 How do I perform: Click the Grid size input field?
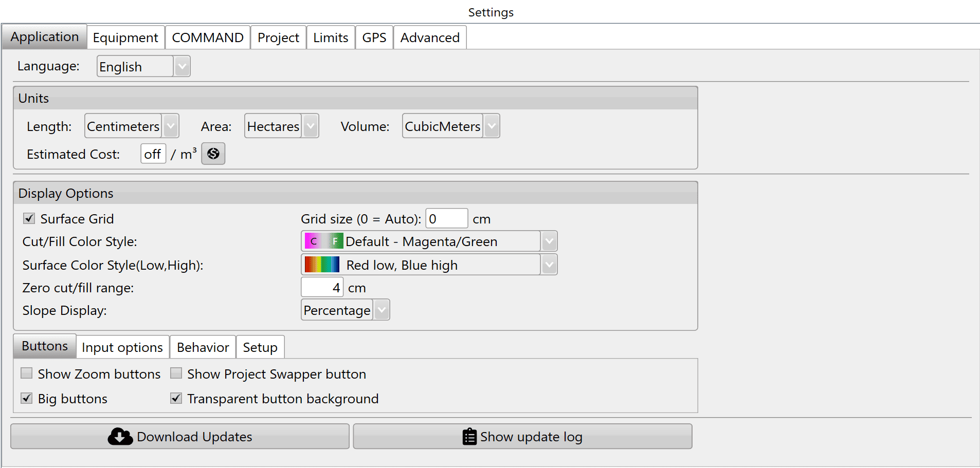click(x=447, y=218)
